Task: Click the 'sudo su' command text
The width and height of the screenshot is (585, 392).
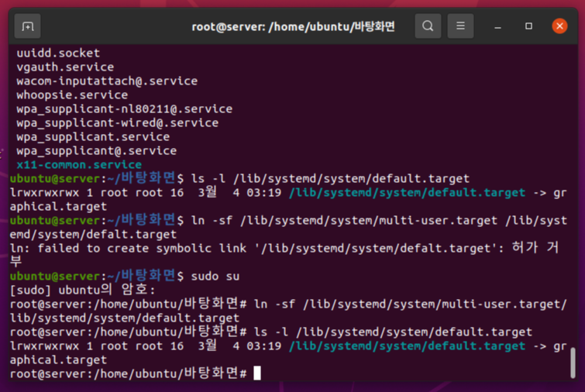Action: (x=215, y=277)
